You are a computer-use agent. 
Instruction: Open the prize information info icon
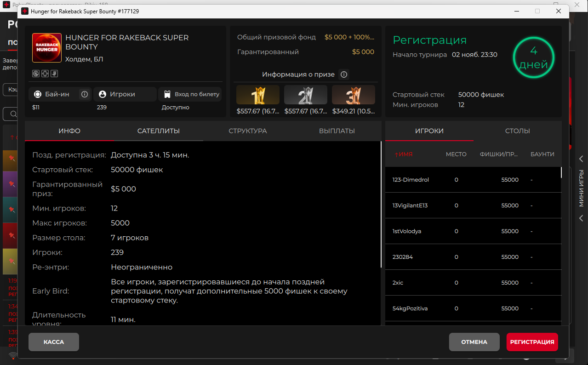(x=343, y=74)
